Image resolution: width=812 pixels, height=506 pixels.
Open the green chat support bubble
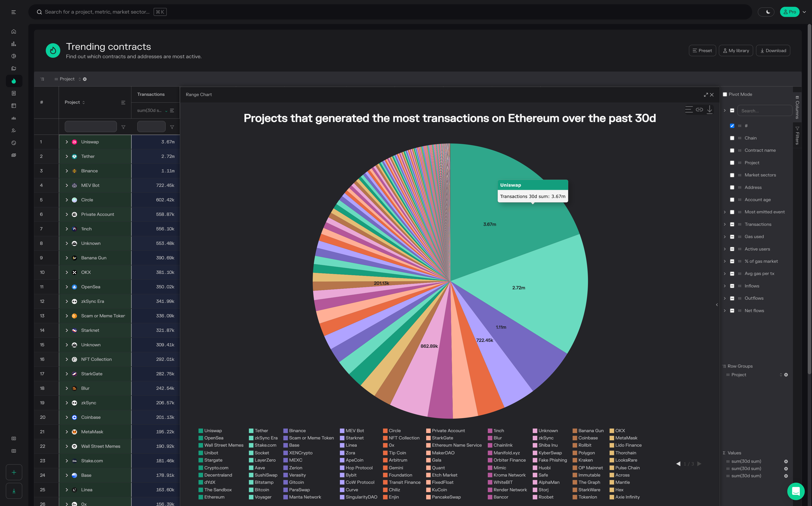[x=796, y=491]
